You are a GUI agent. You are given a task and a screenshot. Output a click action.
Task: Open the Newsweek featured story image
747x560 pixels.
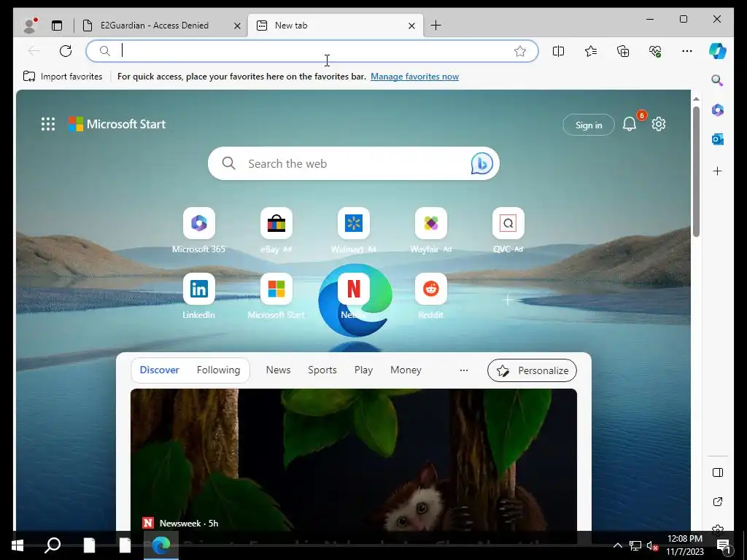coord(354,459)
